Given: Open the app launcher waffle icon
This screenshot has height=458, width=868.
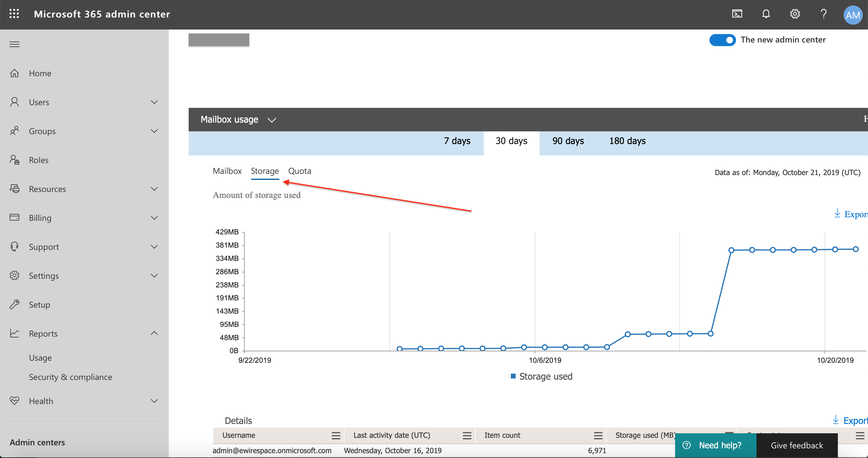Looking at the screenshot, I should click(14, 14).
